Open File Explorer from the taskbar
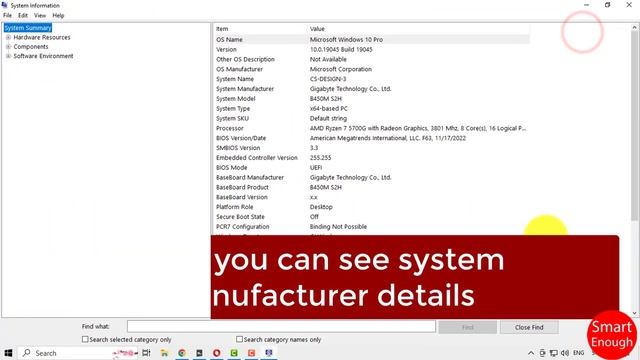The height and width of the screenshot is (360, 640). click(164, 353)
